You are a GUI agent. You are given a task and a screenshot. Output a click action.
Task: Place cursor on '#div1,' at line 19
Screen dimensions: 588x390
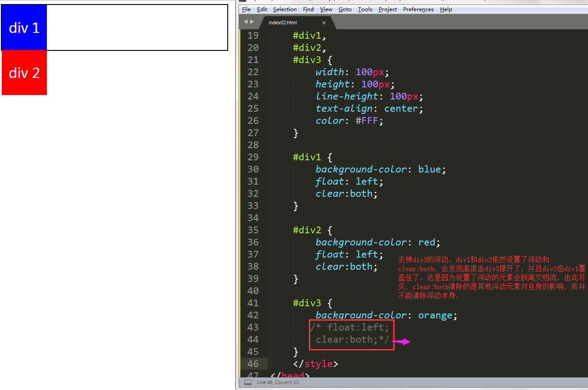[x=309, y=36]
